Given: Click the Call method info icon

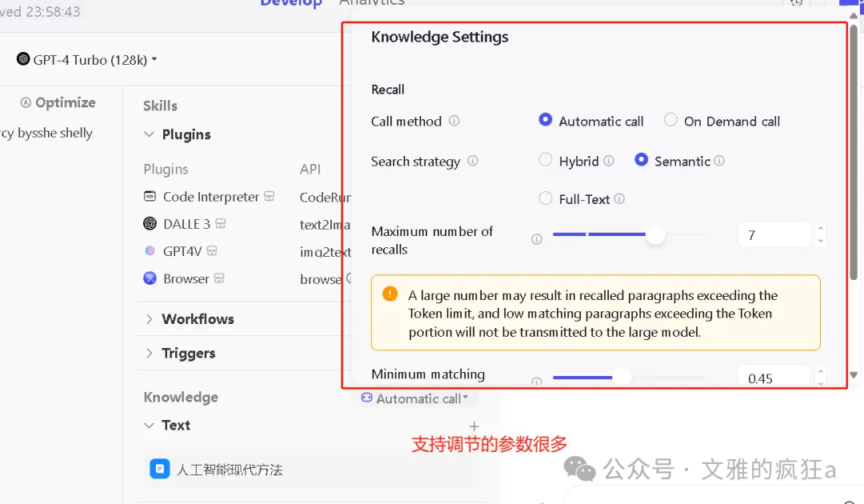Looking at the screenshot, I should coord(454,121).
